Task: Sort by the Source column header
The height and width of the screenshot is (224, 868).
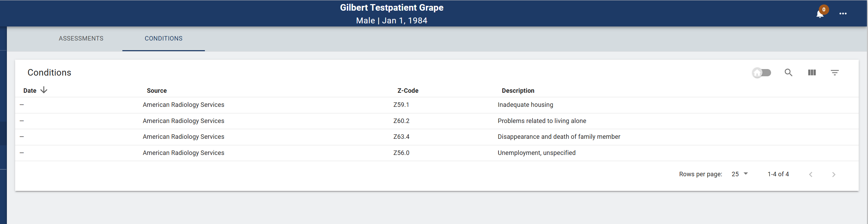Action: 157,91
